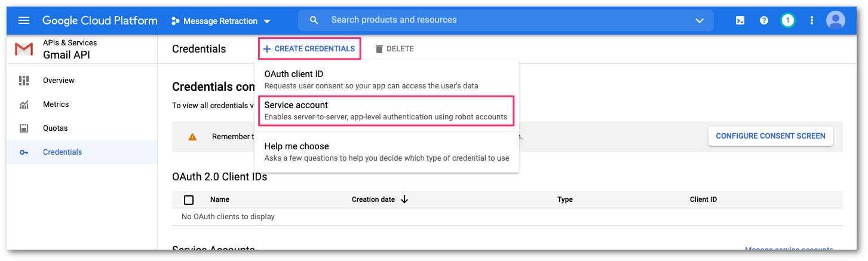Click the user account avatar
The width and height of the screenshot is (868, 261).
(835, 20)
